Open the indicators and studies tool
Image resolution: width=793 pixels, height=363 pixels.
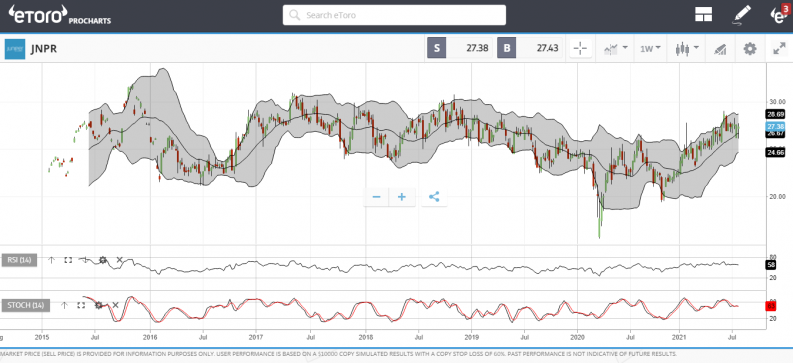(x=720, y=49)
